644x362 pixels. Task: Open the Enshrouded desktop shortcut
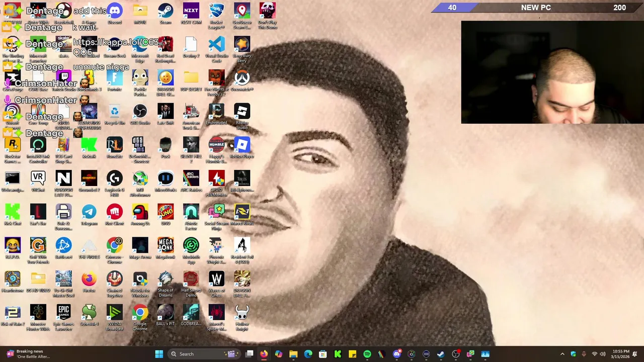[216, 114]
